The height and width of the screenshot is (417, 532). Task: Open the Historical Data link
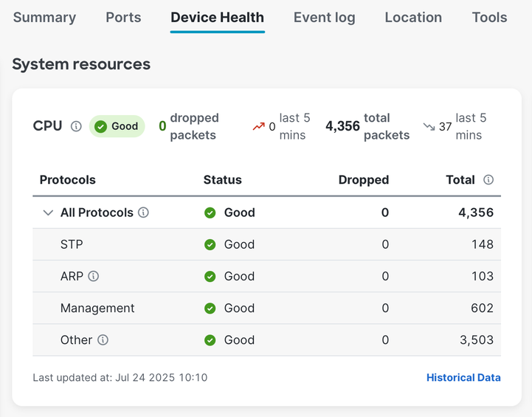[463, 378]
